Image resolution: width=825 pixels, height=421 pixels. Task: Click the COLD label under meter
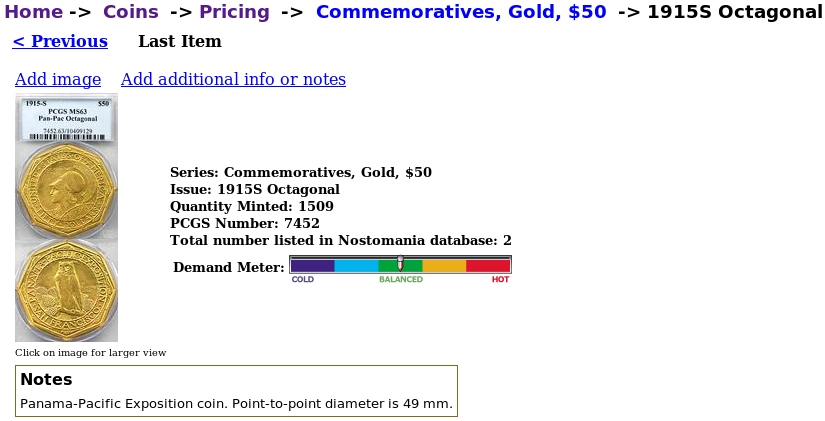[x=303, y=279]
